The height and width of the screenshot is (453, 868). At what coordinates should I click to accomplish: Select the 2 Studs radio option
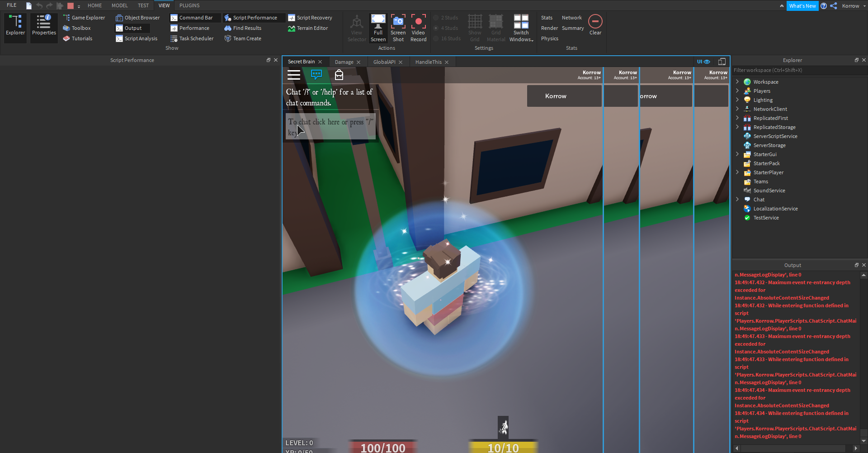tap(446, 18)
